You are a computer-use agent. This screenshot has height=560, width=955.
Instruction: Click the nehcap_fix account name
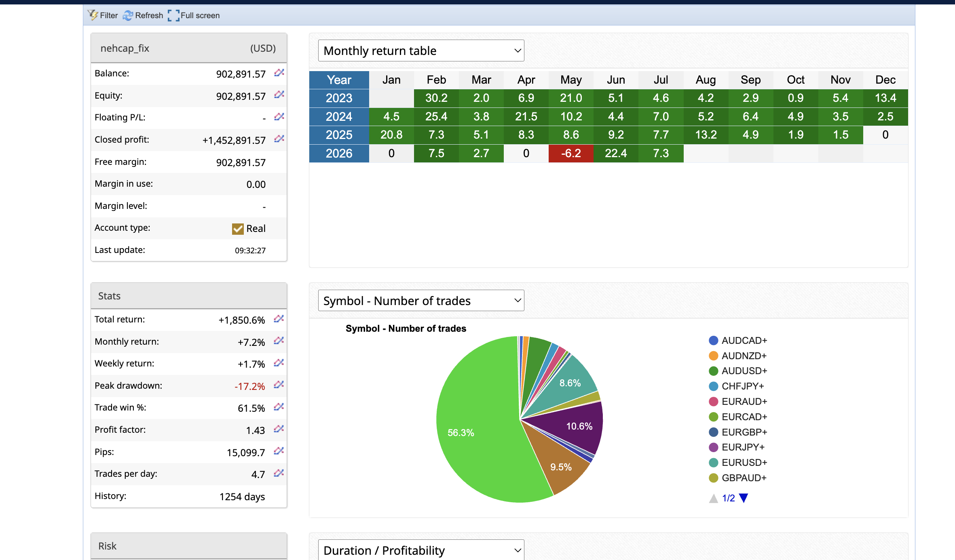click(125, 48)
